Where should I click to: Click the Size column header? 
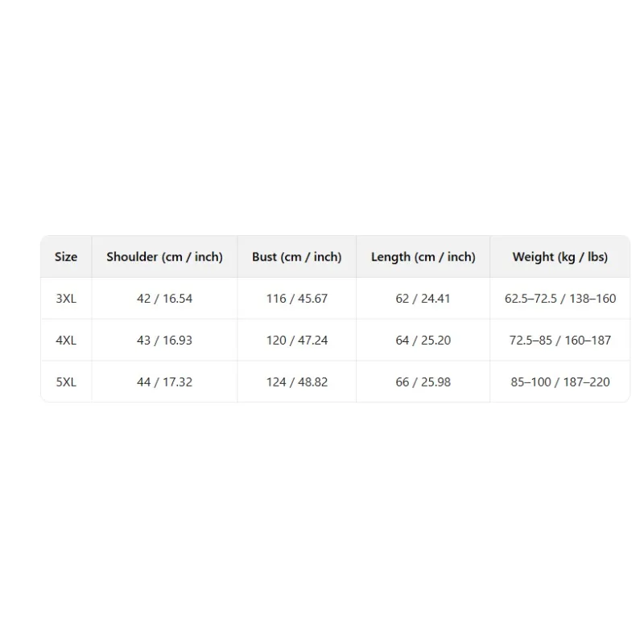(x=66, y=257)
